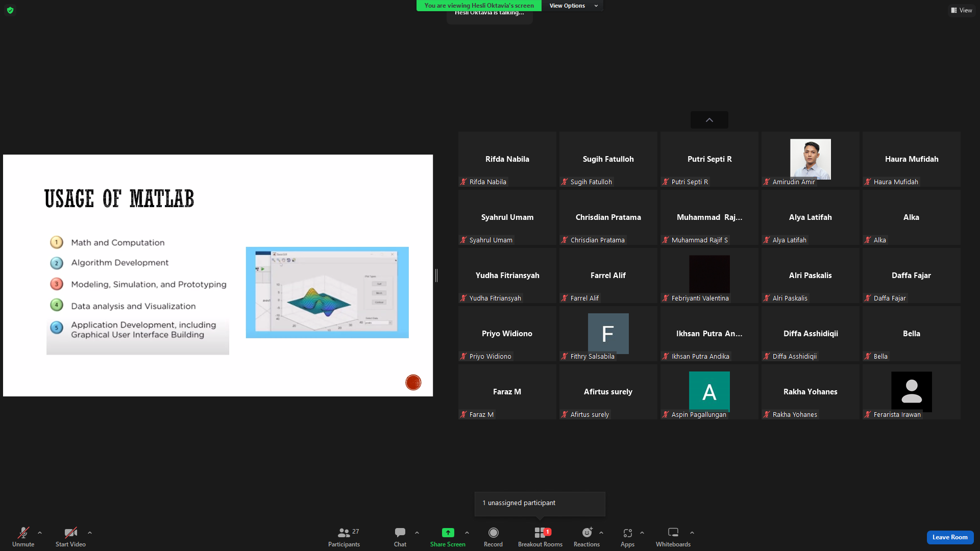Click the muted mic icon for Chrisdian Pratama
Viewport: 980px width, 551px height.
coord(565,240)
